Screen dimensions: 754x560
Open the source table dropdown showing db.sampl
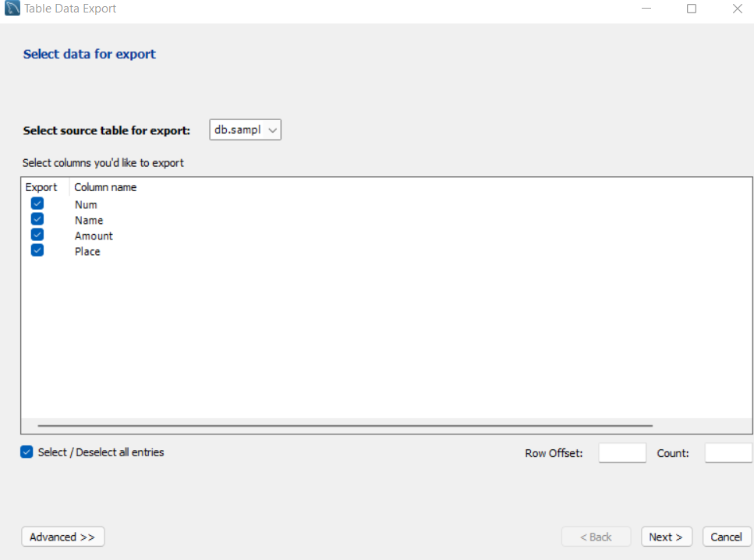tap(271, 129)
